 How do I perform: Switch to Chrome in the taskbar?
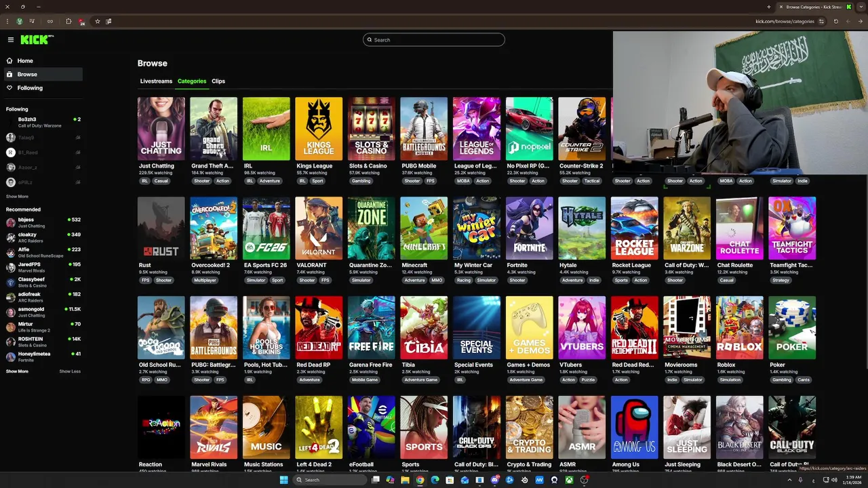point(420,480)
